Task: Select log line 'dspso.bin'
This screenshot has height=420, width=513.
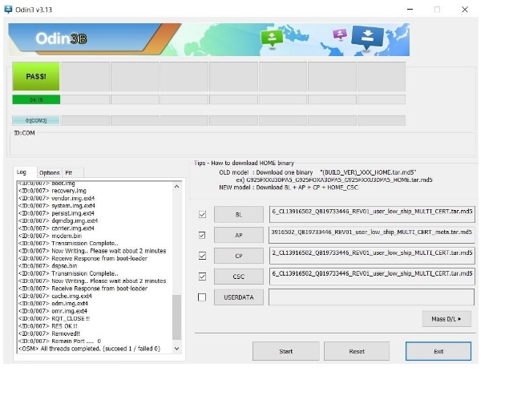Action: [64, 266]
